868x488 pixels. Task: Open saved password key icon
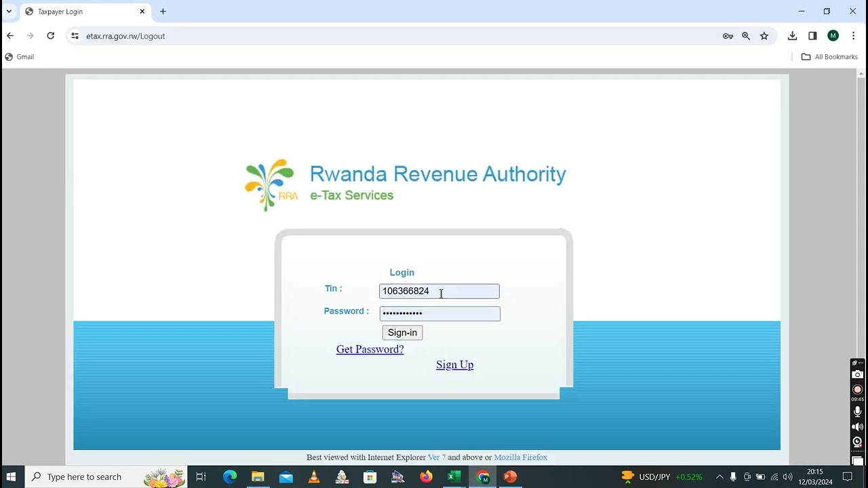(728, 36)
